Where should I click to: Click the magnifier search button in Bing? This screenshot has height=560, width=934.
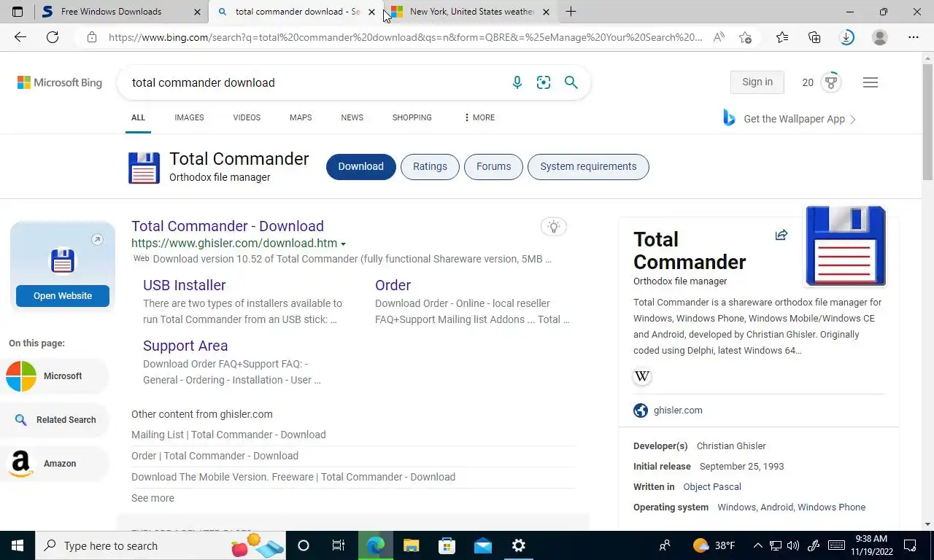[571, 82]
